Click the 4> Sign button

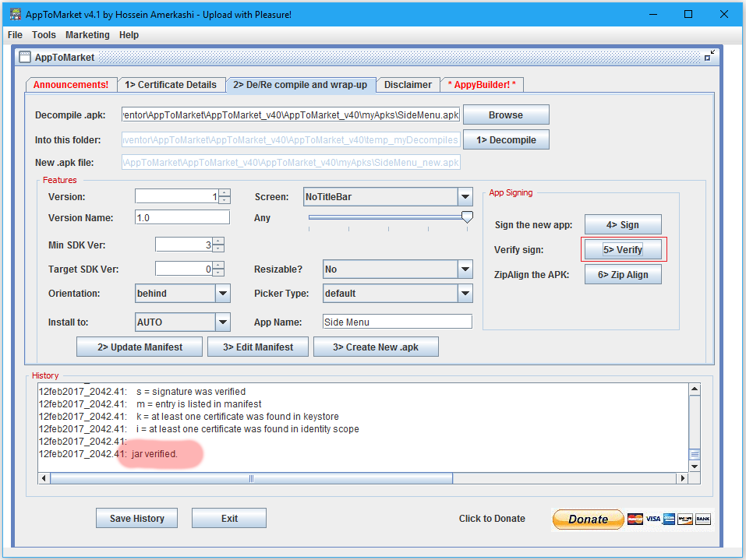(623, 225)
